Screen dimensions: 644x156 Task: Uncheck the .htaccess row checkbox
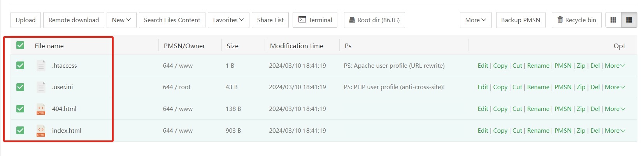20,65
